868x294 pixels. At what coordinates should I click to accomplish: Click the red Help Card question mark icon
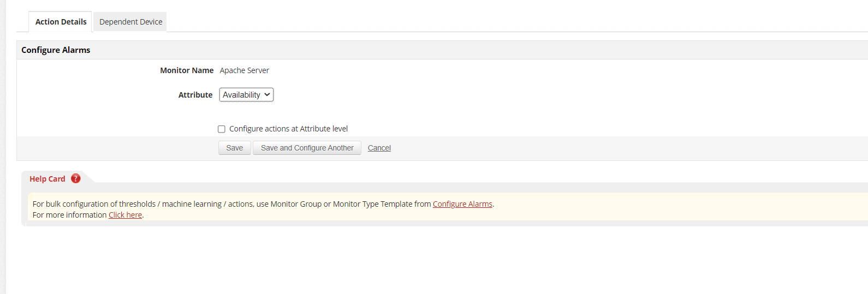(76, 178)
